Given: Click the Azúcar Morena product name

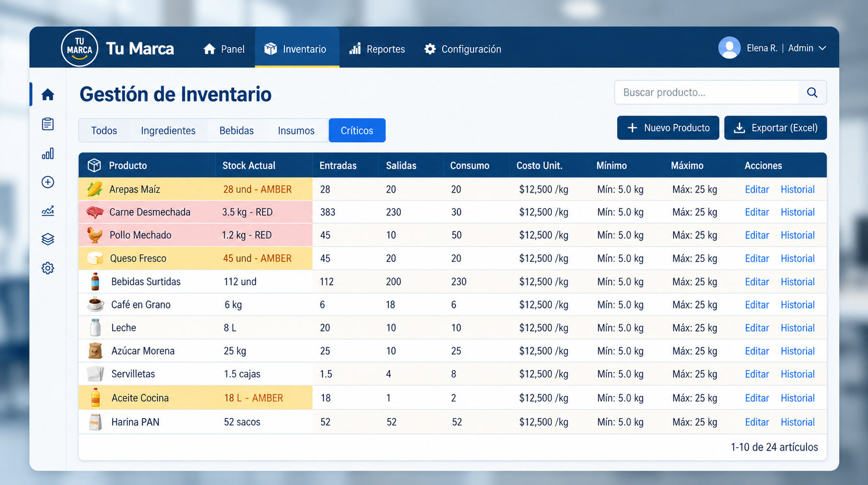Looking at the screenshot, I should point(143,351).
